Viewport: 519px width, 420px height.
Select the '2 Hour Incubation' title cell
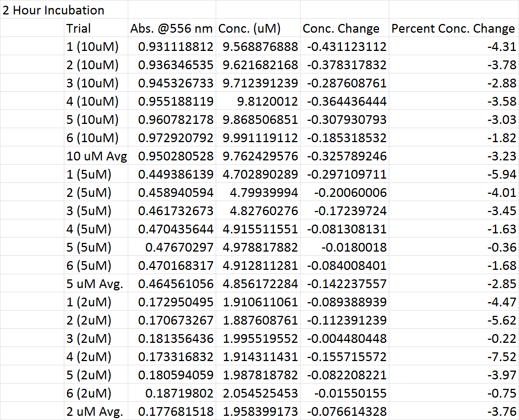tap(53, 10)
